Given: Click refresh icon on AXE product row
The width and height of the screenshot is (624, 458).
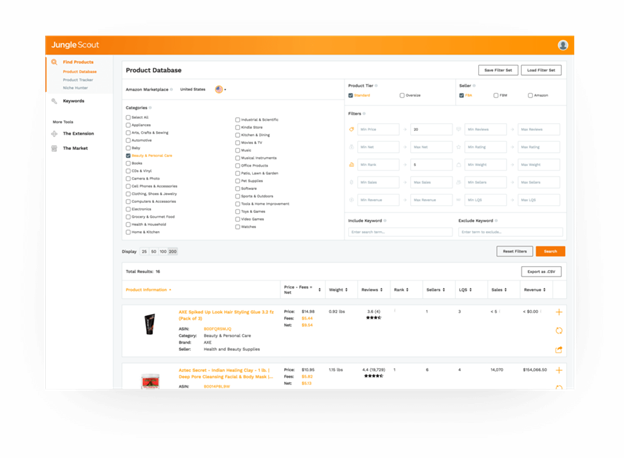Looking at the screenshot, I should tap(559, 331).
